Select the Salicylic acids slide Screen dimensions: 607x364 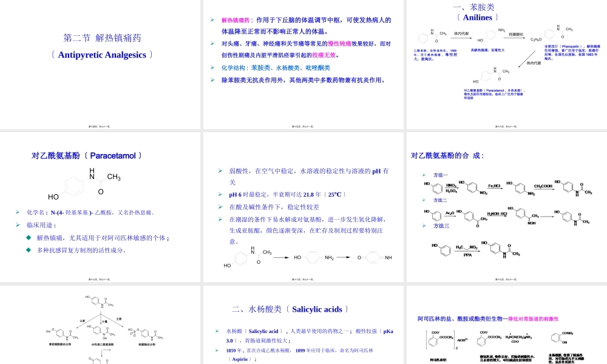coord(303,325)
